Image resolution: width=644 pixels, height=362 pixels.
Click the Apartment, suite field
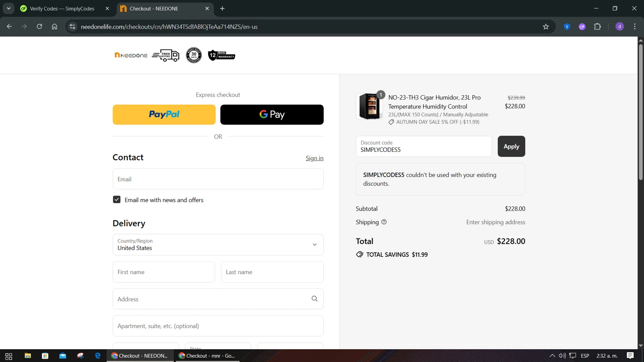coord(218,326)
